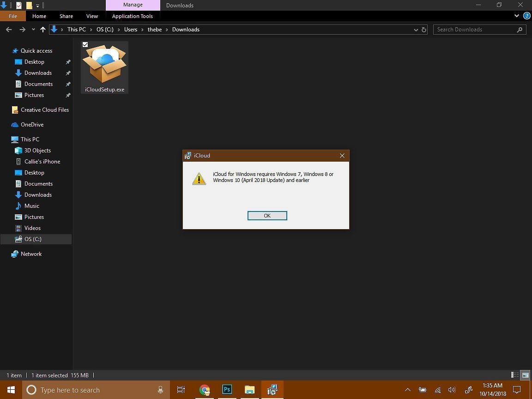Open Customize Quick Access Toolbar dropdown
The width and height of the screenshot is (532, 399).
tap(37, 6)
